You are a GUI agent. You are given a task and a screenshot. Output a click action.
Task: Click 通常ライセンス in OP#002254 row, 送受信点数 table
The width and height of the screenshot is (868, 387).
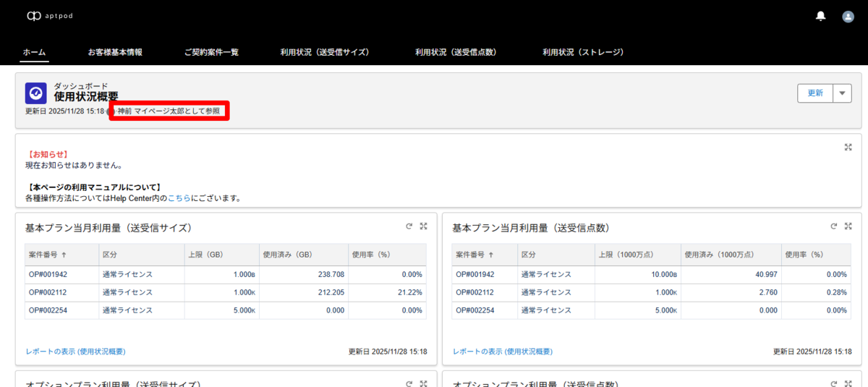coord(546,310)
